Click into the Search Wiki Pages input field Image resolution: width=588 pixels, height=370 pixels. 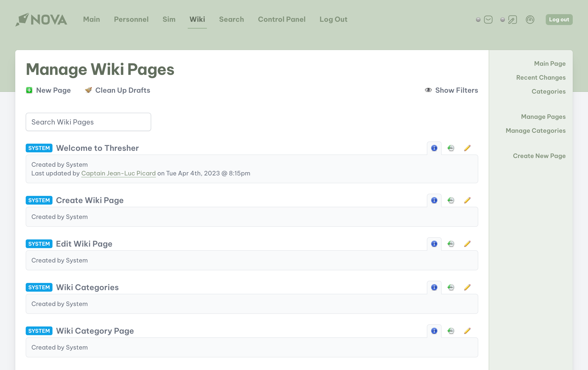coord(88,122)
